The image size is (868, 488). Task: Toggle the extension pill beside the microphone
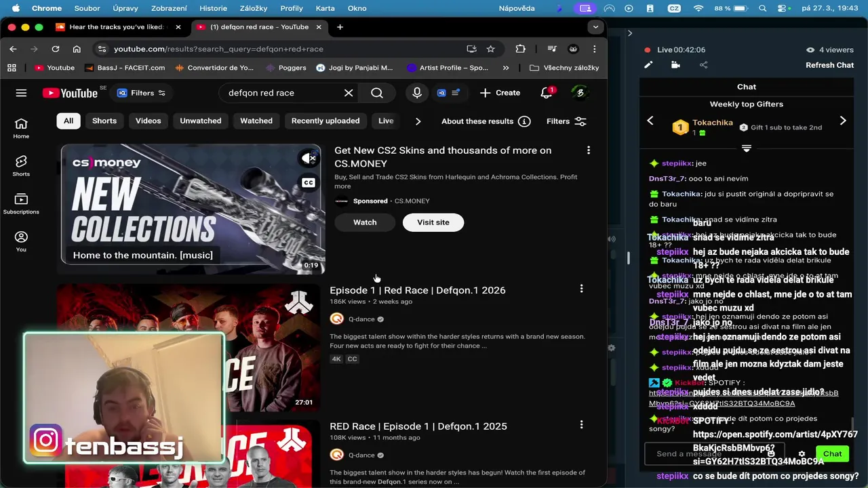pyautogui.click(x=448, y=93)
